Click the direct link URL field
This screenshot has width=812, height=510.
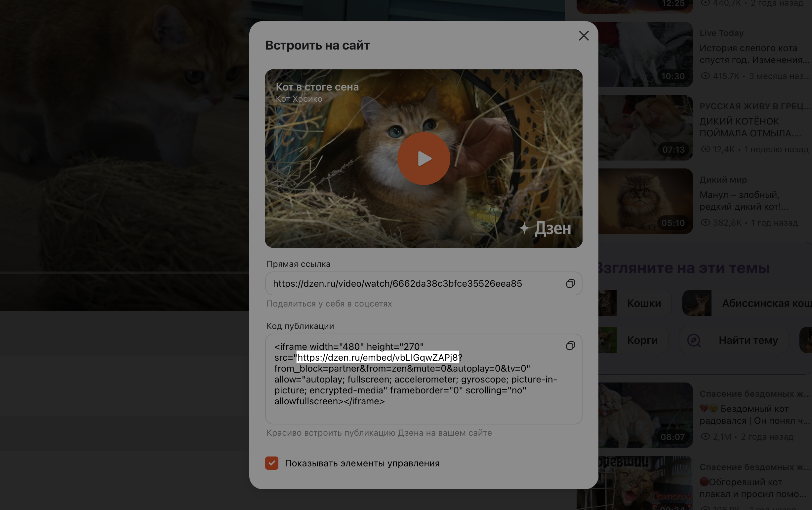(x=424, y=284)
